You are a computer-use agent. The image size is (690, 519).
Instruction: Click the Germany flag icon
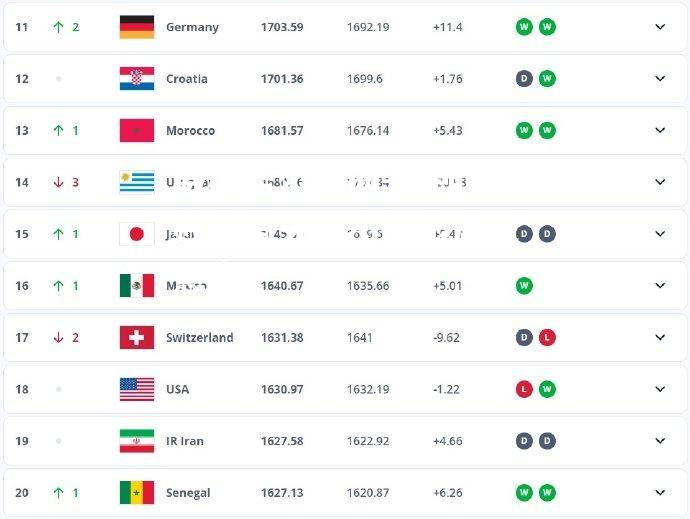[137, 27]
